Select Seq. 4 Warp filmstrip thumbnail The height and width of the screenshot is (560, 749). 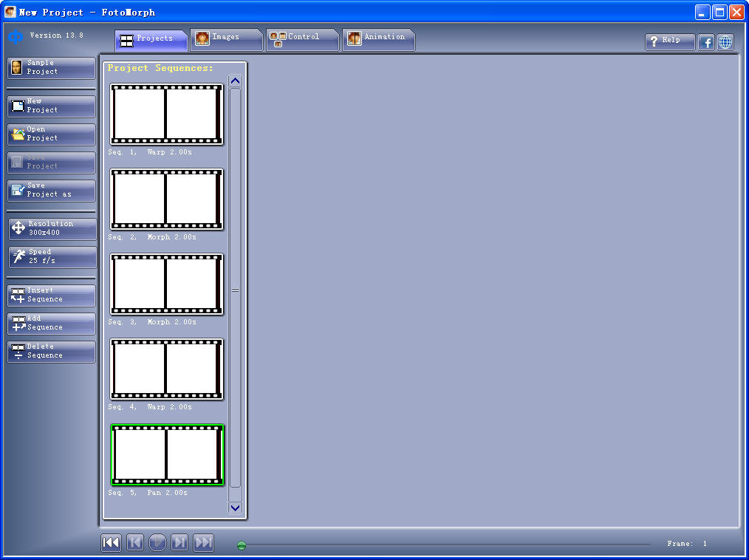(x=167, y=369)
